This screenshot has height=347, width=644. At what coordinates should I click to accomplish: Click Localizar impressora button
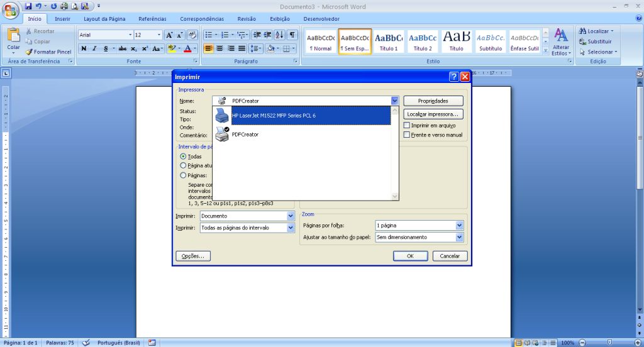tap(433, 114)
